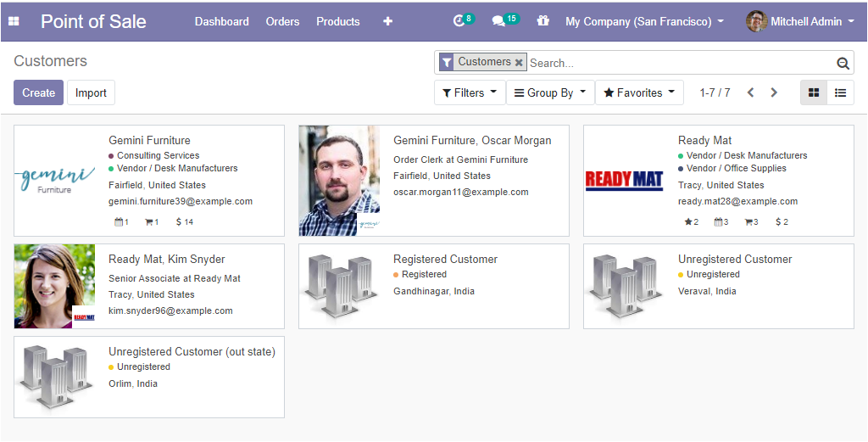Click the plus icon in the navigation bar

pos(387,21)
